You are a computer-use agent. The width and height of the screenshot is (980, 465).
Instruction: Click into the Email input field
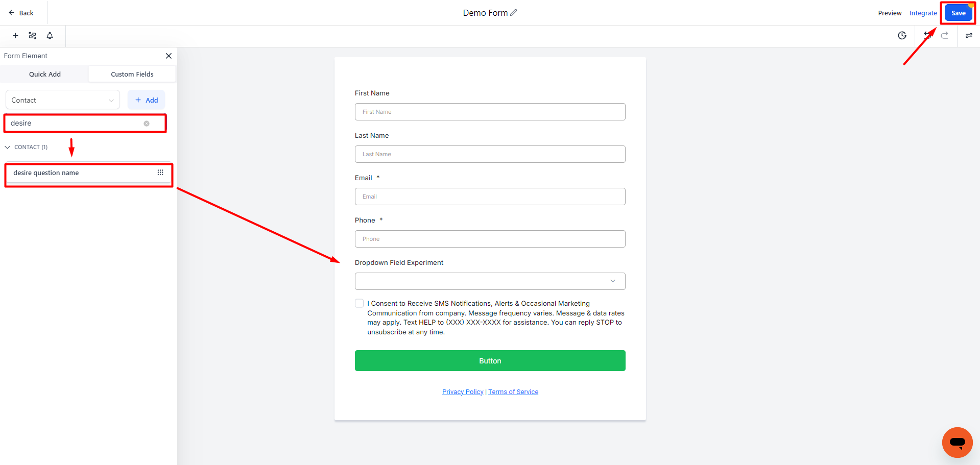[x=490, y=197]
